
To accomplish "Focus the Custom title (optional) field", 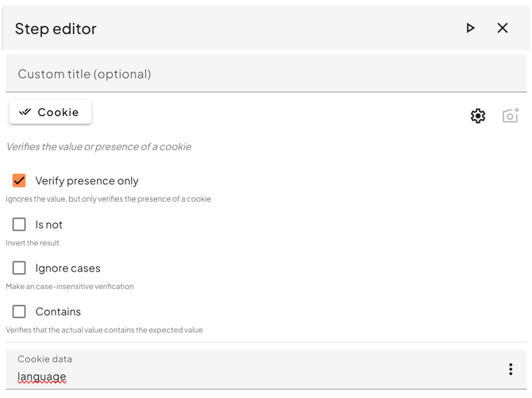I will tap(266, 74).
